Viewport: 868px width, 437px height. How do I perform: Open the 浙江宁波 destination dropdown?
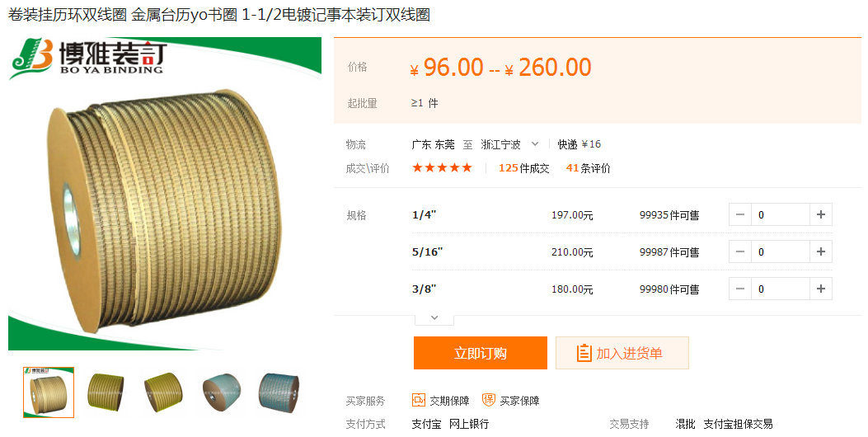[509, 144]
